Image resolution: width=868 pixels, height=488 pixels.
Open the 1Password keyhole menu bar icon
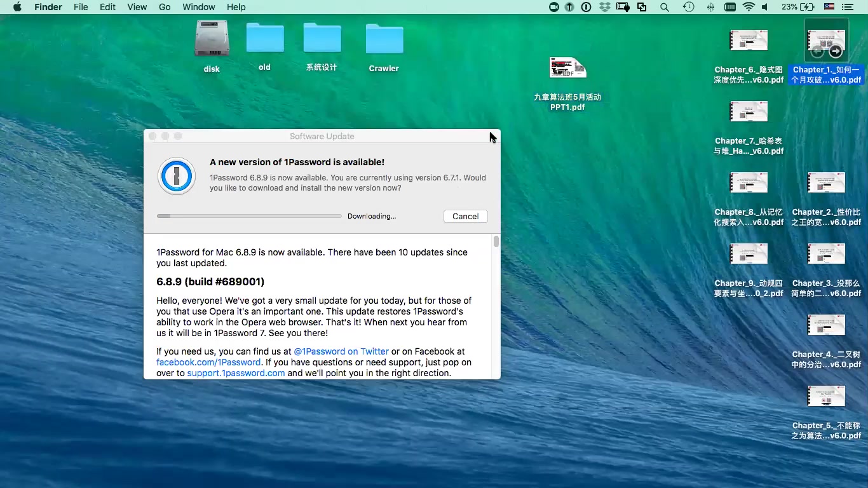[x=586, y=7]
